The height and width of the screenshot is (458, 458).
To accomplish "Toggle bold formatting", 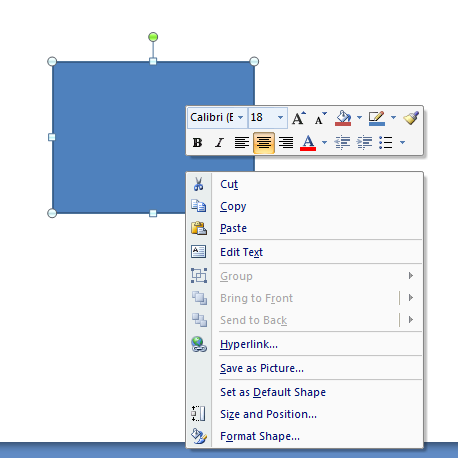I will 197,143.
